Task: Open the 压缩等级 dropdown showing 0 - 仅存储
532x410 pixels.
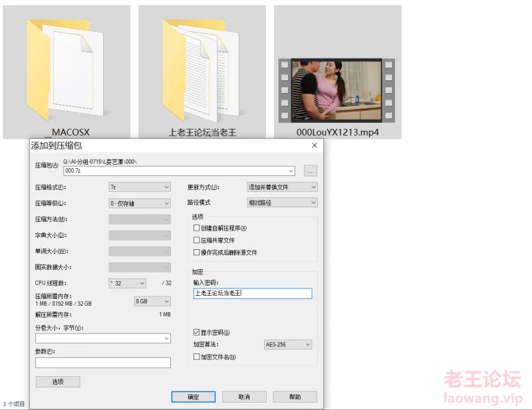Action: (x=140, y=203)
